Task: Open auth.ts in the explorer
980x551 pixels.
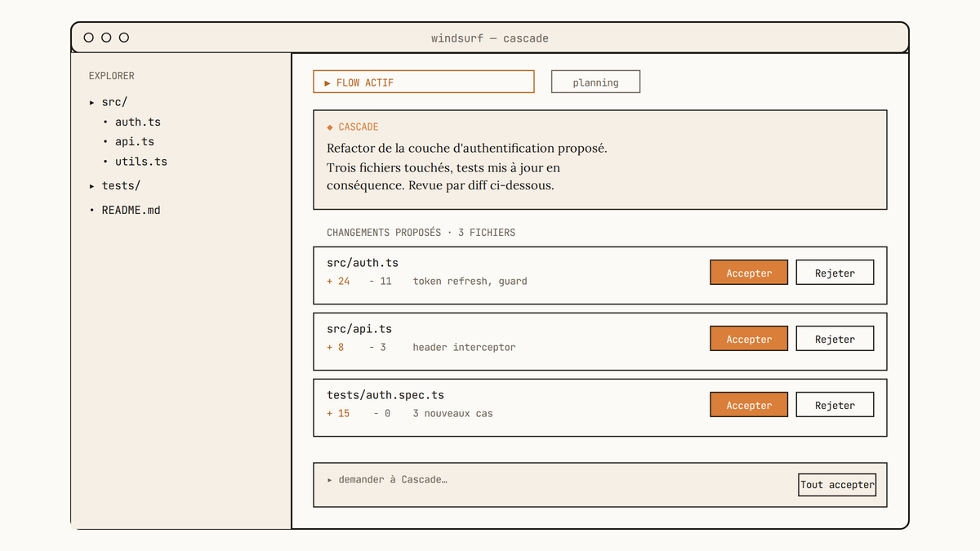Action: 137,122
